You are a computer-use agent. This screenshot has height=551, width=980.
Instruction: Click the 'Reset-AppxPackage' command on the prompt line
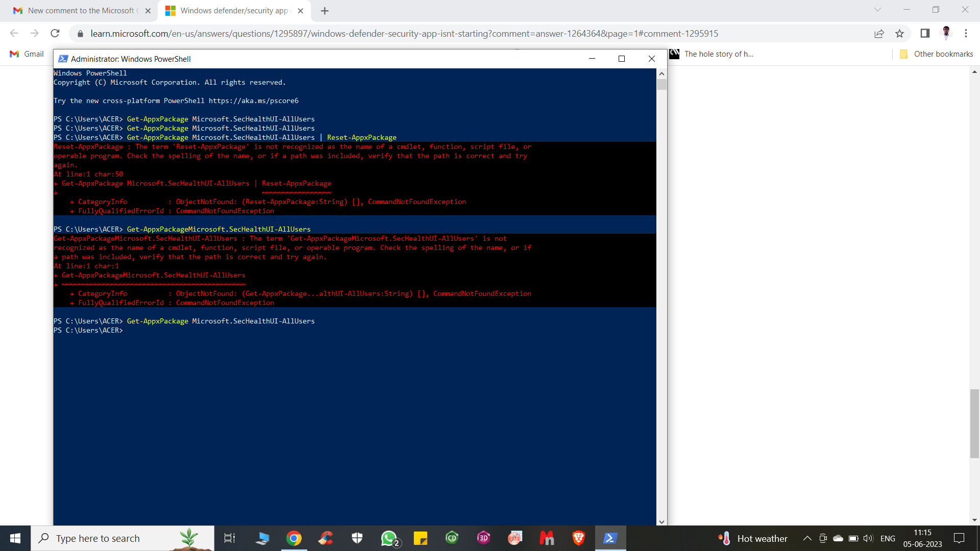[361, 138]
